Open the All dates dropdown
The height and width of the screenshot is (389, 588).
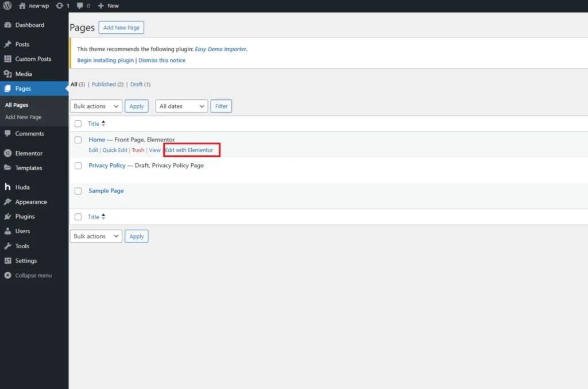point(181,106)
